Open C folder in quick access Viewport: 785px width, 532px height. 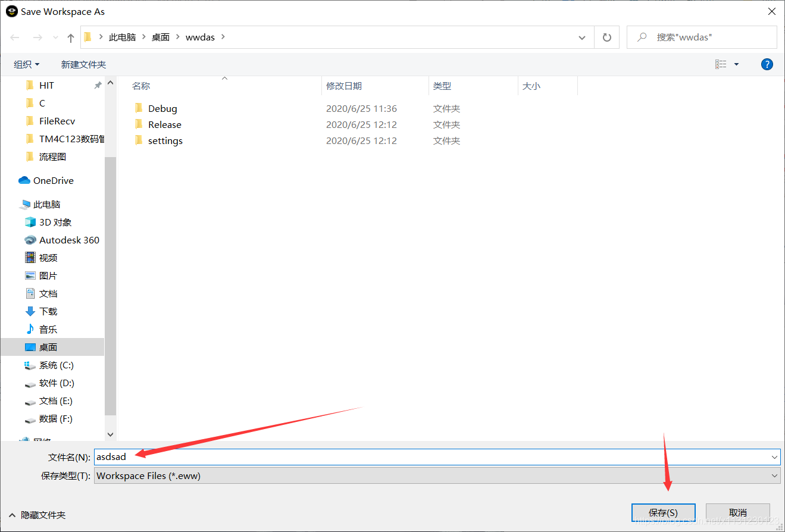(42, 103)
